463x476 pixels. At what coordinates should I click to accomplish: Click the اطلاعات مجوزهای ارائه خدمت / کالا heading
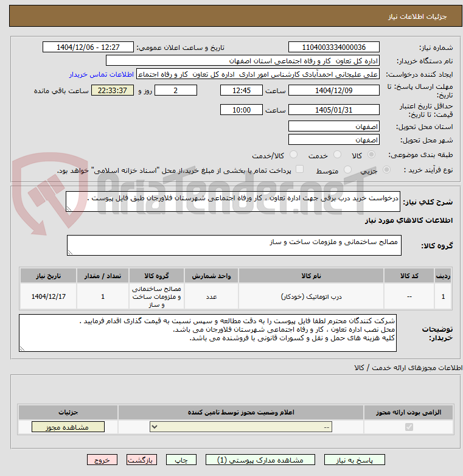click(x=408, y=368)
